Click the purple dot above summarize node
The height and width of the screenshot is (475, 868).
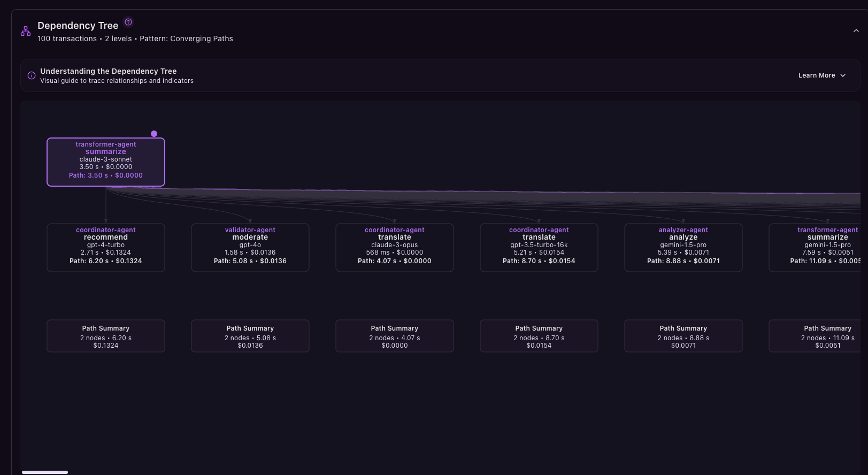pyautogui.click(x=154, y=134)
